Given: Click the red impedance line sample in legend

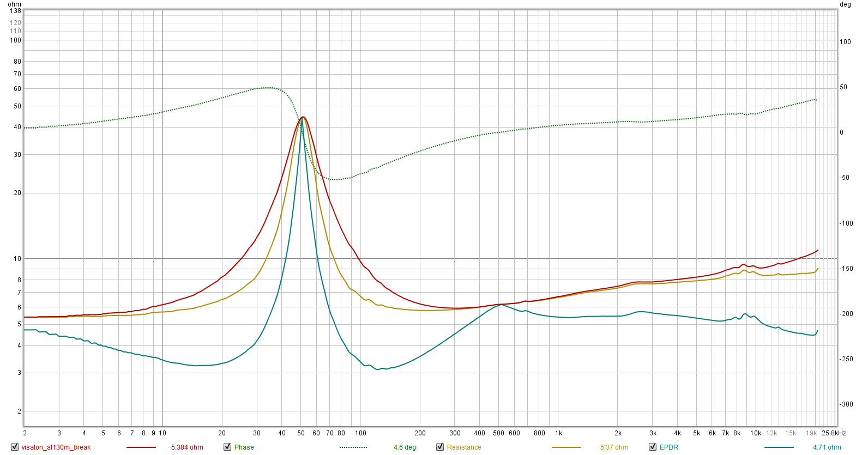Looking at the screenshot, I should (141, 447).
